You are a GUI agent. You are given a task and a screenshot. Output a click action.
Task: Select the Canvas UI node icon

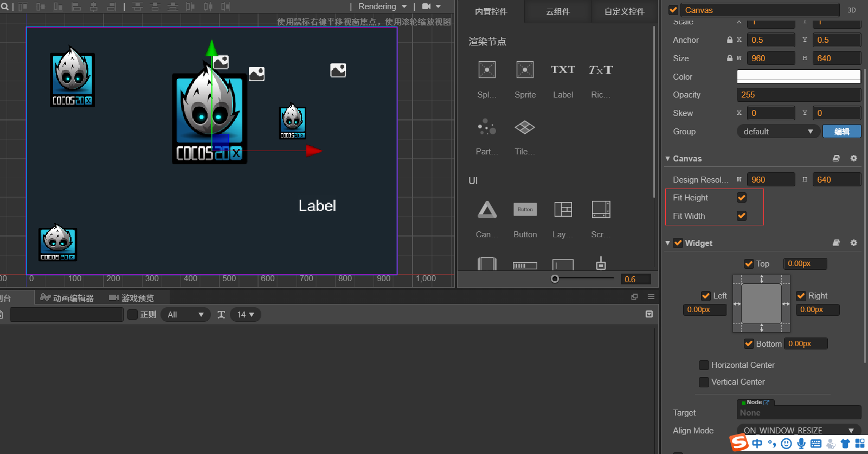(487, 210)
